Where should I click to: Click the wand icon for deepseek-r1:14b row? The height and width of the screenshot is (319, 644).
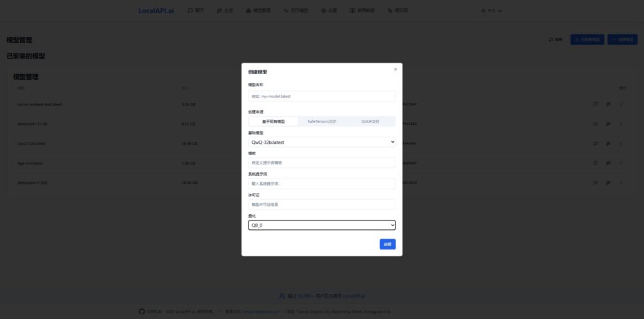point(608,124)
